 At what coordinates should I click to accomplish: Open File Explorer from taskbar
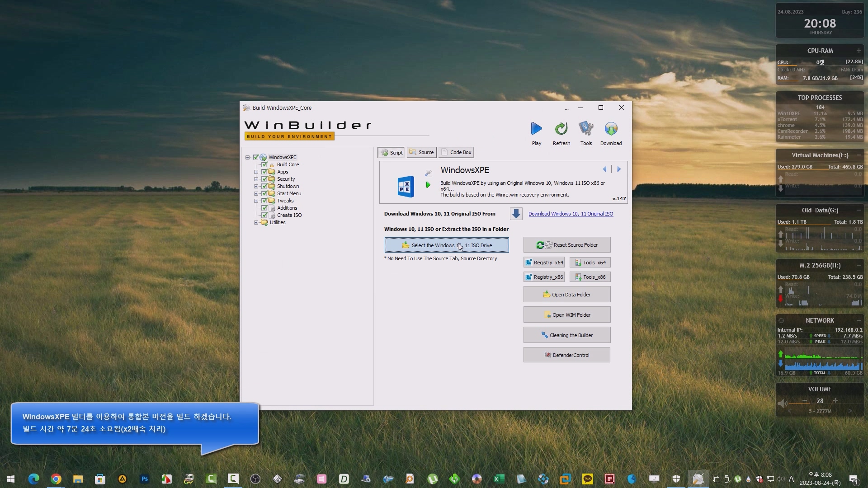(x=78, y=479)
